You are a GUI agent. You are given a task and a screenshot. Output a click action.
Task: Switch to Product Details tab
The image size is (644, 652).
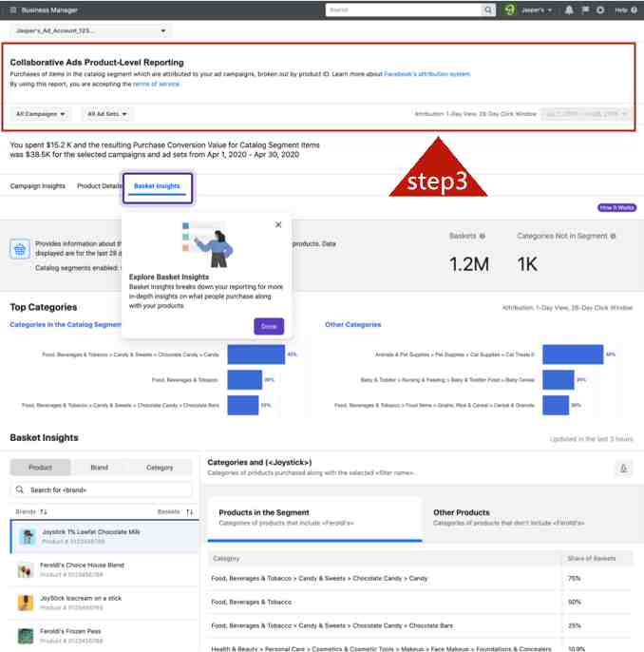100,186
